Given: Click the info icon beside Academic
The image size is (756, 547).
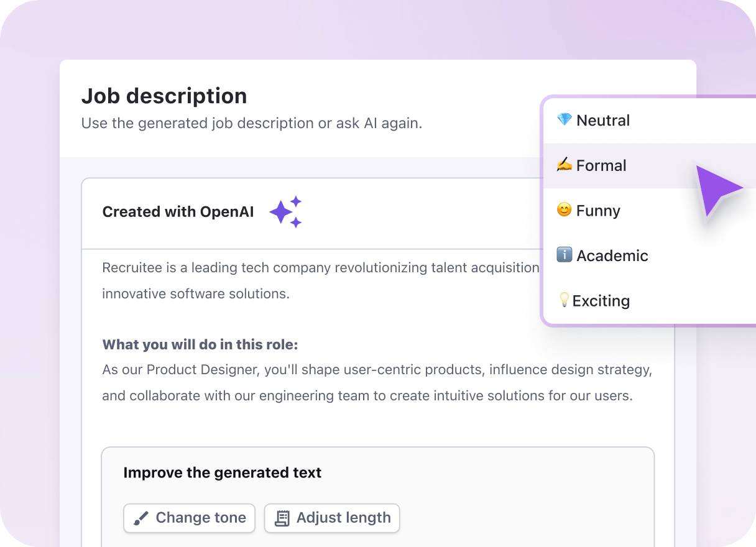Looking at the screenshot, I should [563, 255].
